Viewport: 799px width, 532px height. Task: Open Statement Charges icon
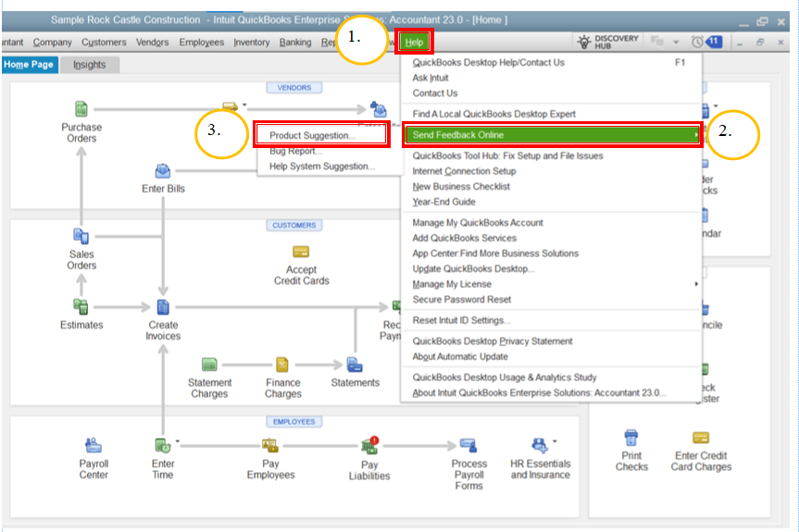[x=209, y=365]
